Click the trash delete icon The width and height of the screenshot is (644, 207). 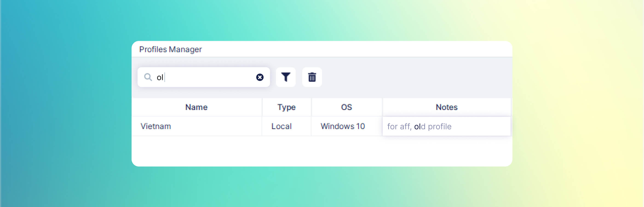pos(312,77)
